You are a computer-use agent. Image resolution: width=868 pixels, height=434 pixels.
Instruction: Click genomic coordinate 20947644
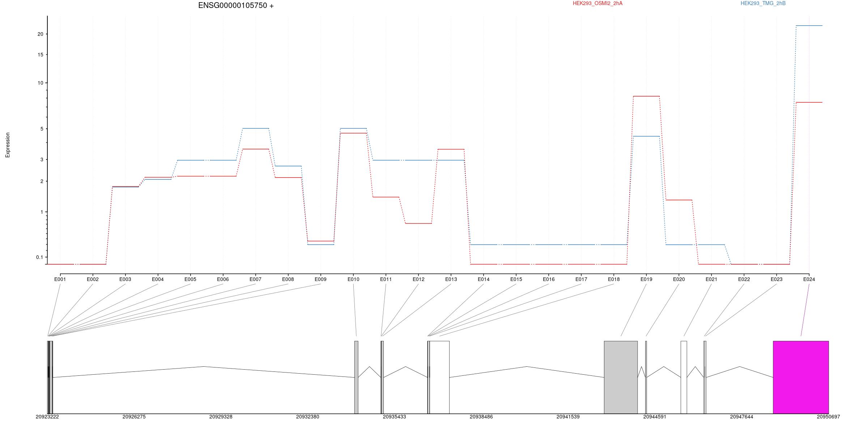click(x=742, y=417)
